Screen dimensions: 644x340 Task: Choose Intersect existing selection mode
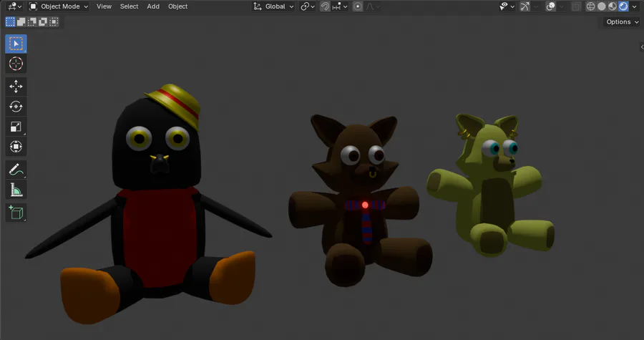pyautogui.click(x=54, y=21)
